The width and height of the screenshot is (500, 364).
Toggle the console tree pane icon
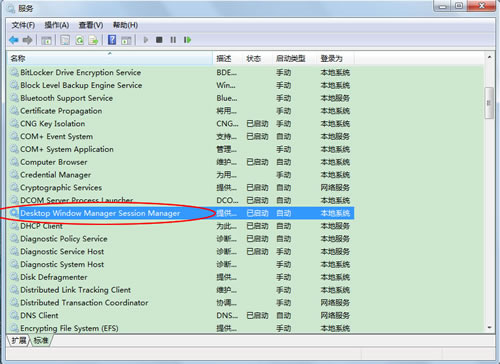[x=46, y=40]
